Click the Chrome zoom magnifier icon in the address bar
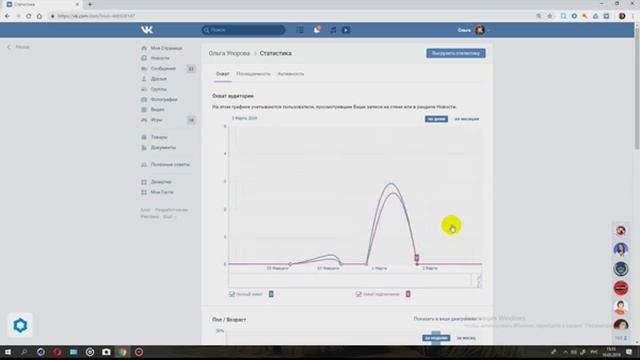 (x=539, y=16)
